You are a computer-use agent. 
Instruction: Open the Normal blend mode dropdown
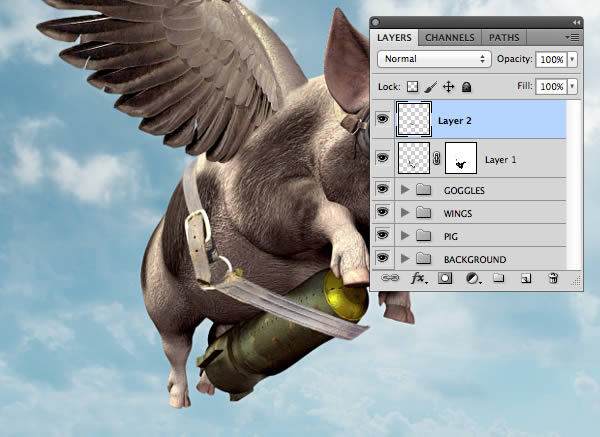[434, 59]
